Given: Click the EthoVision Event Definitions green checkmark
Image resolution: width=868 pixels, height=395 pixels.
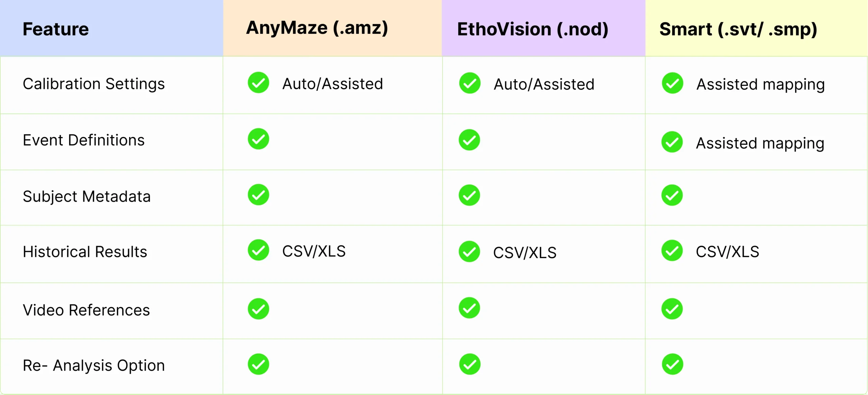Looking at the screenshot, I should pos(469,140).
